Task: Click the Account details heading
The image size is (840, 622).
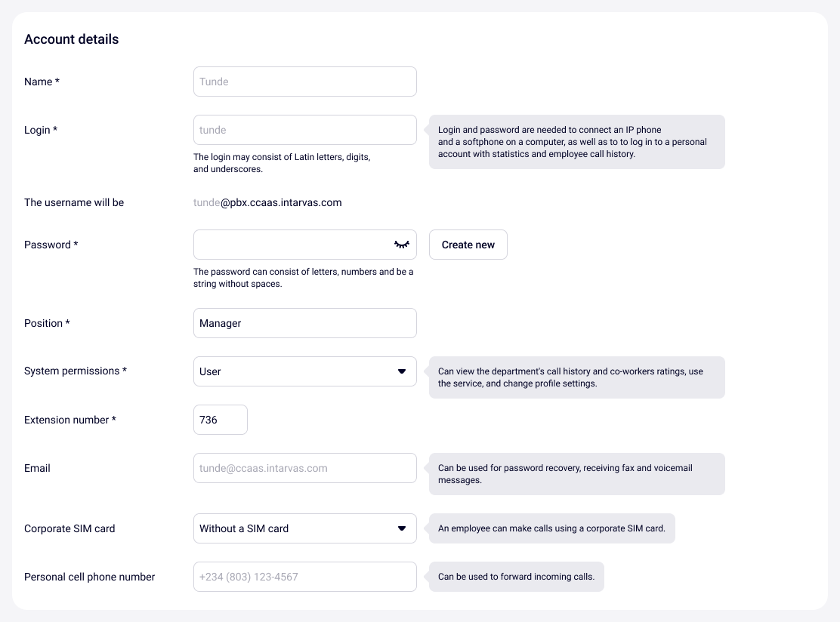Action: pyautogui.click(x=71, y=39)
